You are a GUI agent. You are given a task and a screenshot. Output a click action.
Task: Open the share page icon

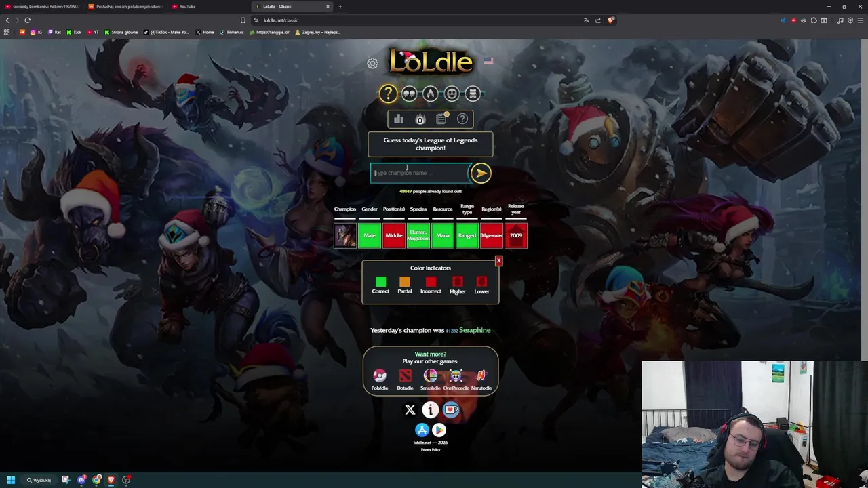click(598, 20)
